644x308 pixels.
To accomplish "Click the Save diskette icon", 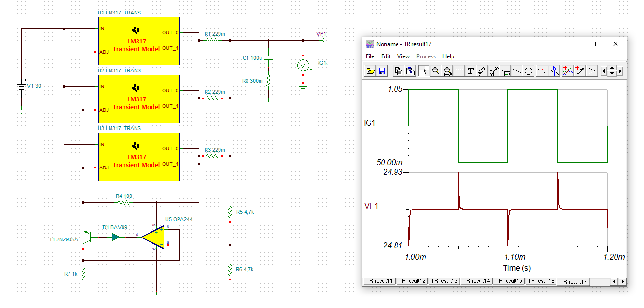I will tap(382, 71).
